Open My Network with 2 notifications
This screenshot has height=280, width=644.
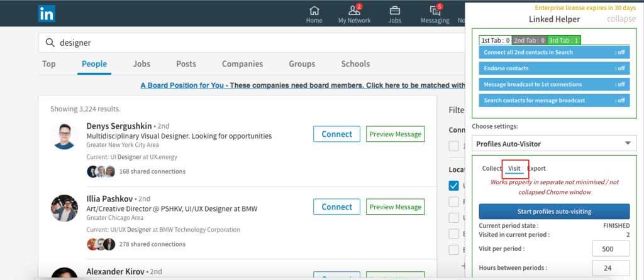click(354, 14)
